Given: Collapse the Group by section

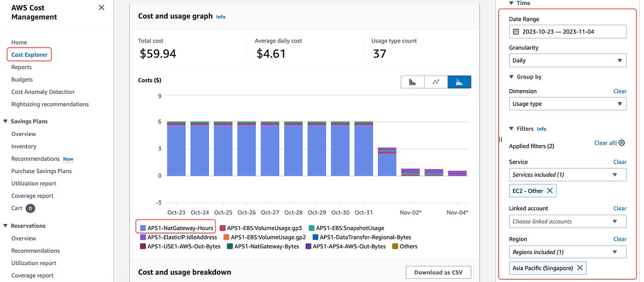Looking at the screenshot, I should 512,77.
